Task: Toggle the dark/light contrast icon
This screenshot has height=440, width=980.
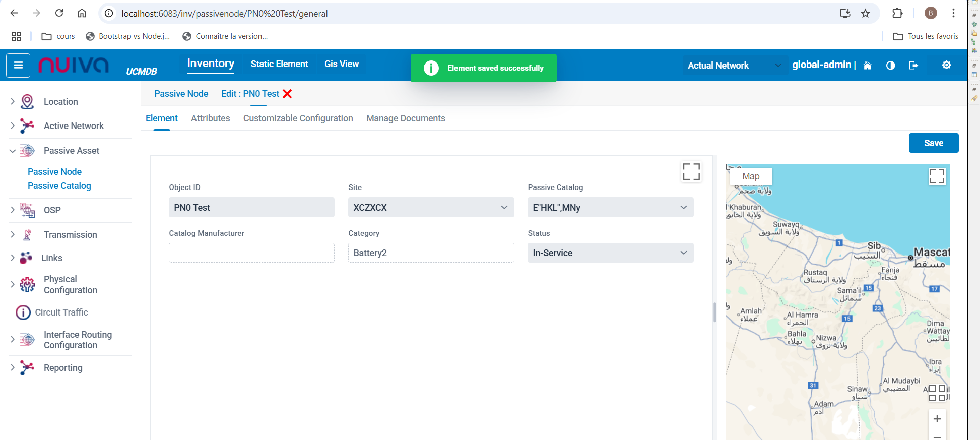Action: coord(890,66)
